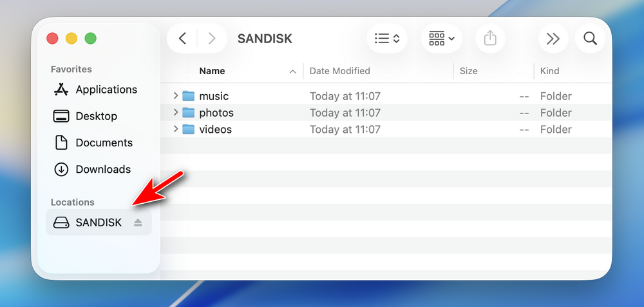The width and height of the screenshot is (644, 307).
Task: Expand the photos folder disclosure arrow
Action: point(176,113)
